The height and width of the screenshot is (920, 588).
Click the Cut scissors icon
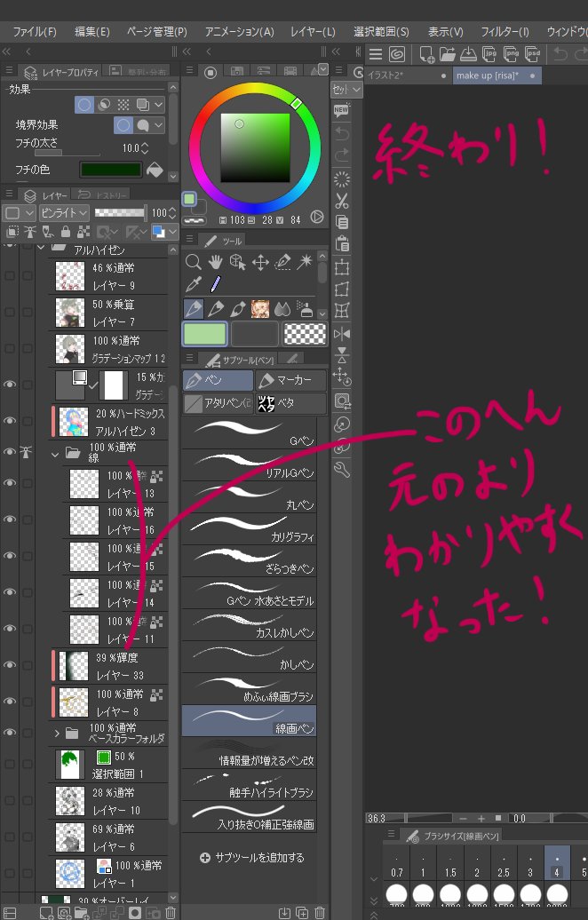coord(342,201)
